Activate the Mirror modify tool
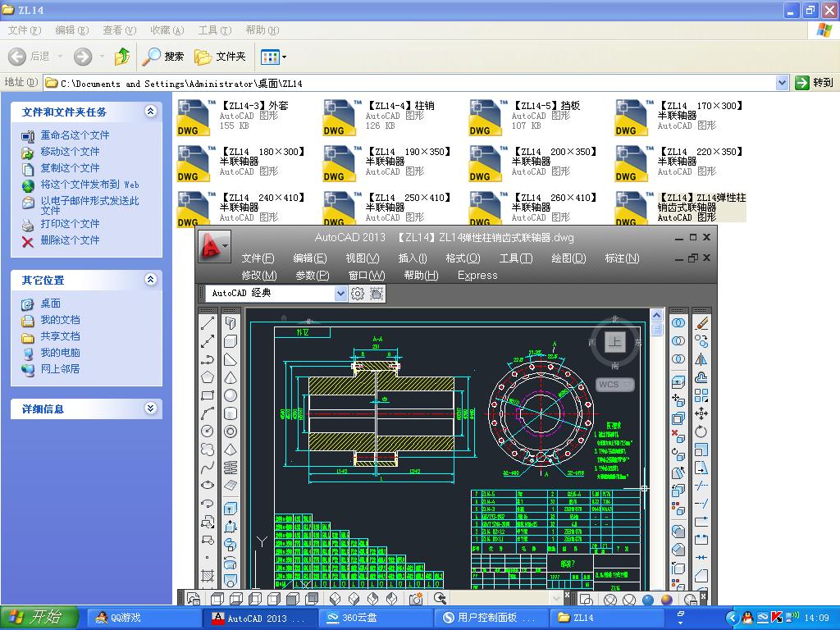840x630 pixels. pyautogui.click(x=701, y=359)
